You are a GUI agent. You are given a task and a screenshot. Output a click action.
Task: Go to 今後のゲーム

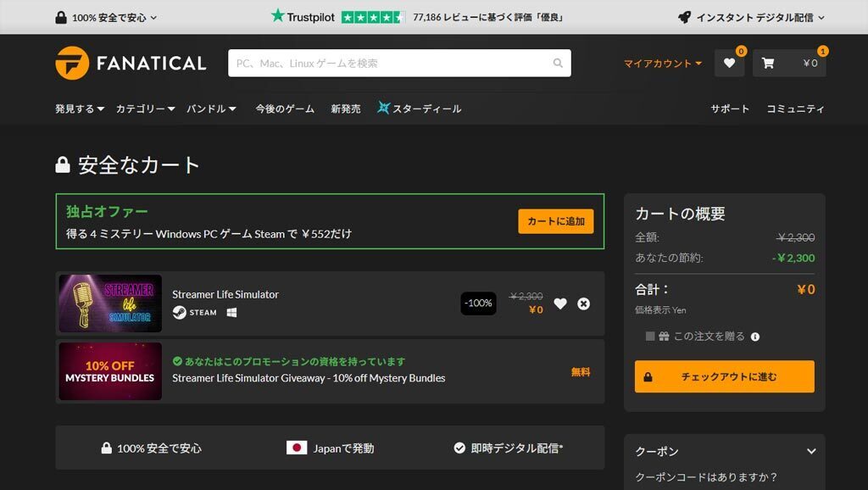[x=285, y=109]
